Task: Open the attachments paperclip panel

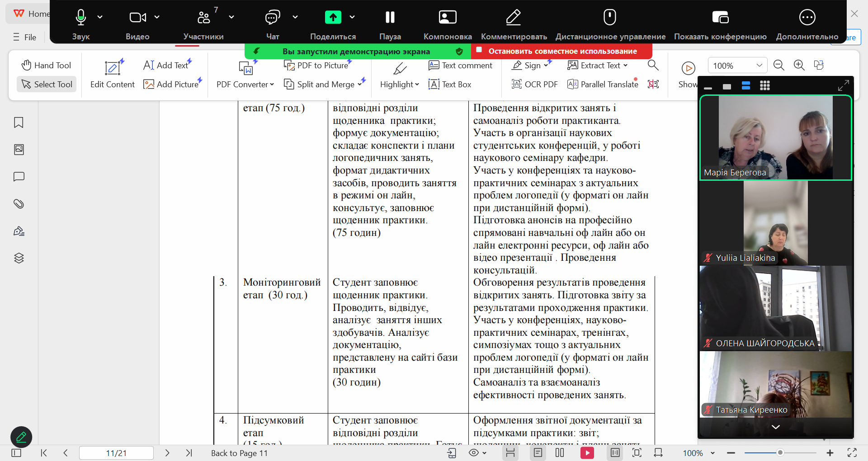Action: pos(19,204)
